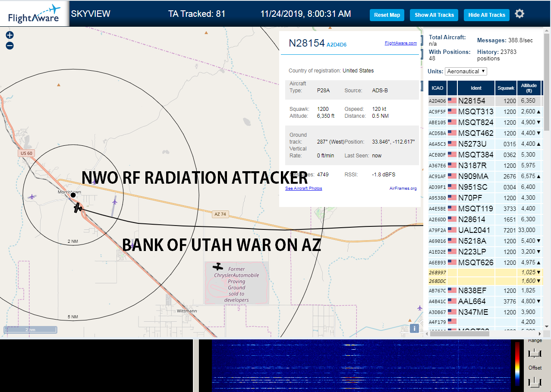Select the N909MA row
Image resolution: width=551 pixels, height=392 pixels.
click(485, 176)
